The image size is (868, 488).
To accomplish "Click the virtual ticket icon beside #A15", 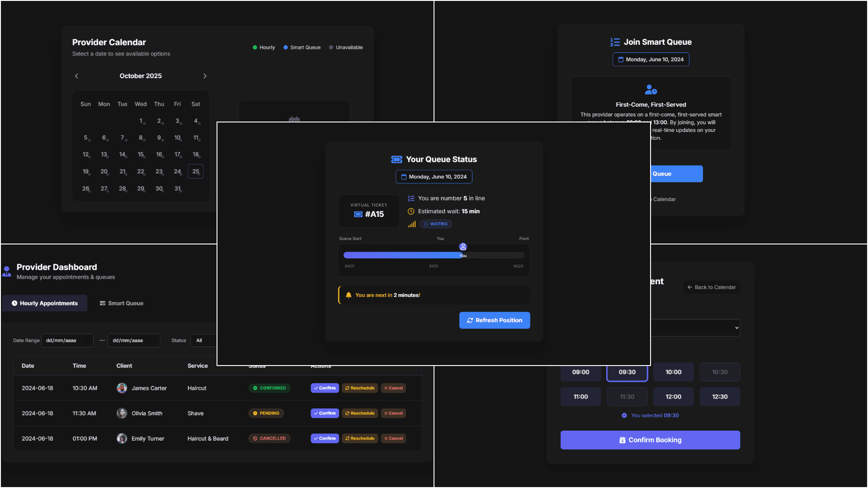I will [x=358, y=214].
